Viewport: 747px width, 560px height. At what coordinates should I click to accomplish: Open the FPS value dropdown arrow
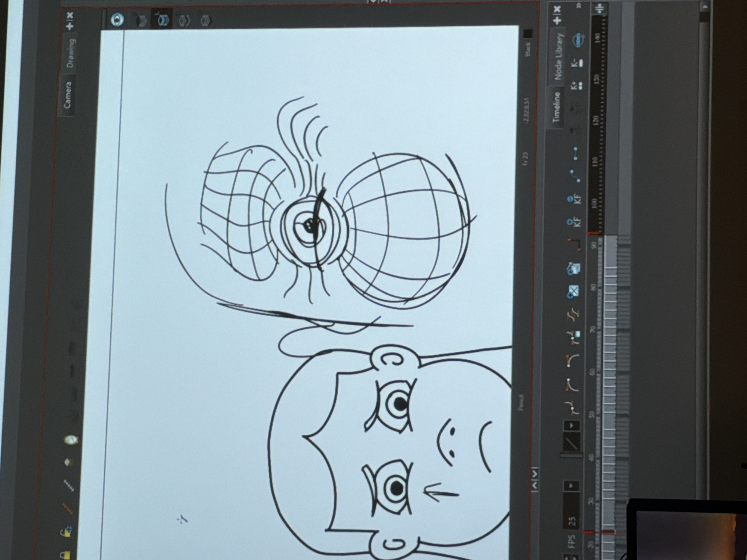(x=571, y=486)
